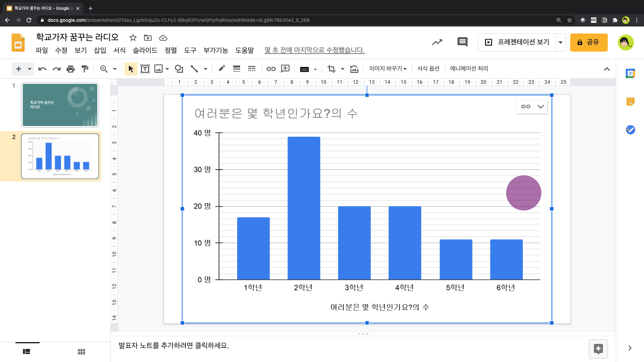
Task: Click the yellow 공유 share button
Action: [x=589, y=42]
